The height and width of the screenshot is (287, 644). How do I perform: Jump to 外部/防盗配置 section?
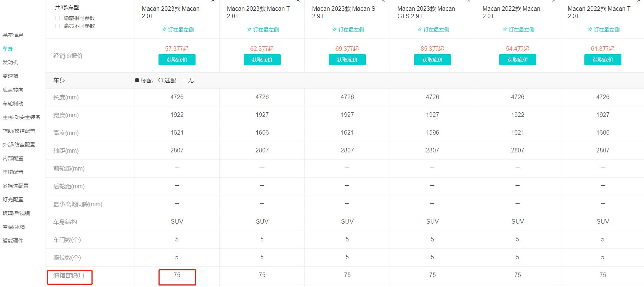tap(19, 145)
